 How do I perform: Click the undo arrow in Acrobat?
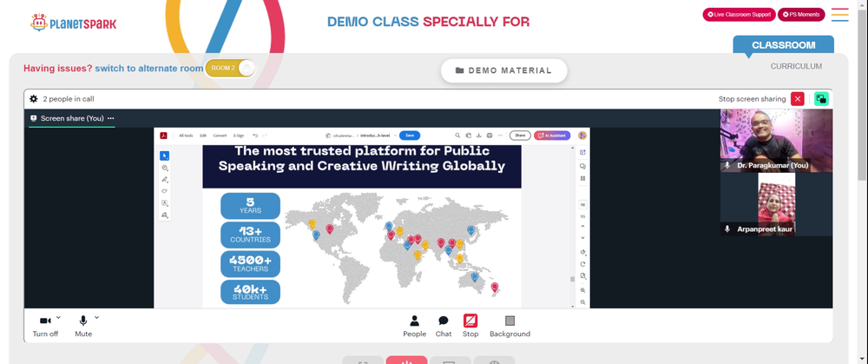tap(255, 136)
